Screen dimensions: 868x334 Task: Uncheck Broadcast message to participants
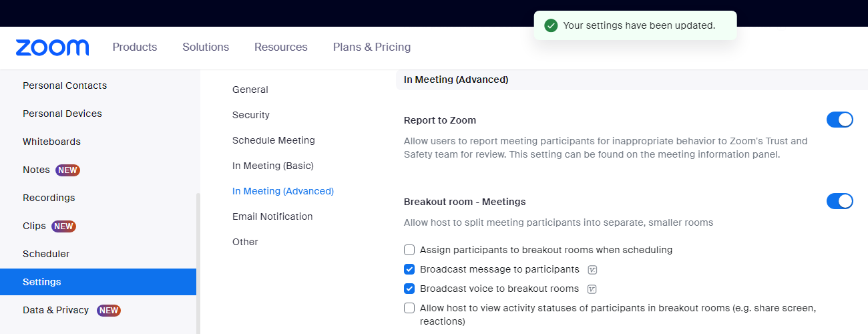(x=409, y=269)
